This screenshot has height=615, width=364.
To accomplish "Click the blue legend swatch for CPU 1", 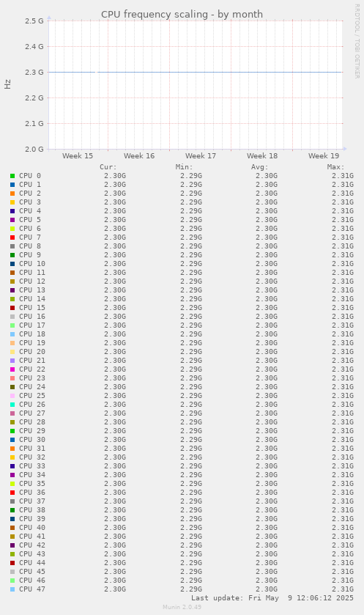I will coord(12,185).
